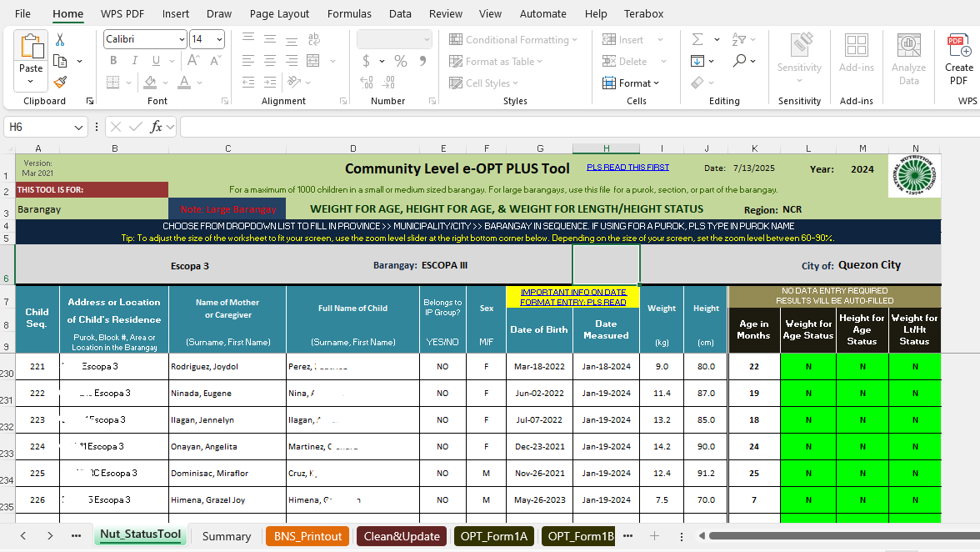Apply the red Font Color
Viewport: 980px width, 552px height.
(183, 82)
